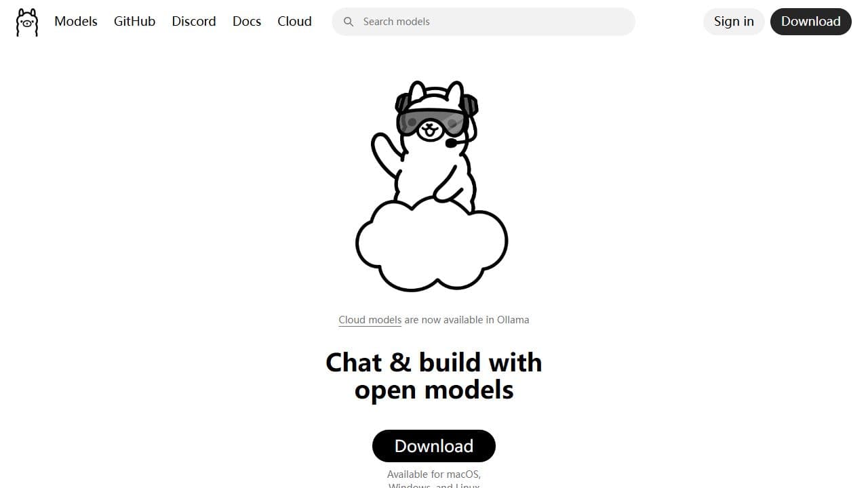Open the Discord link in navigation
The width and height of the screenshot is (868, 488).
click(194, 21)
